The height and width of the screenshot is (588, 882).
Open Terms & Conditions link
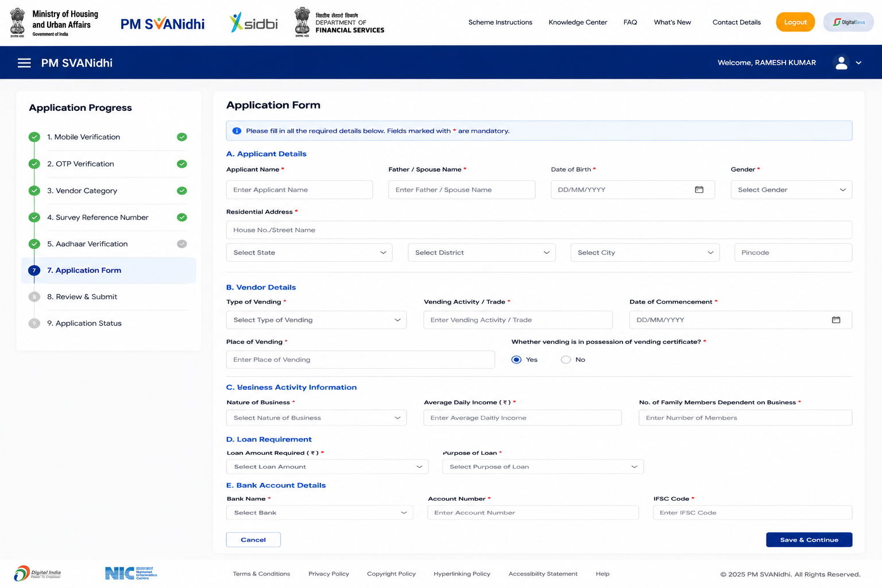[261, 574]
